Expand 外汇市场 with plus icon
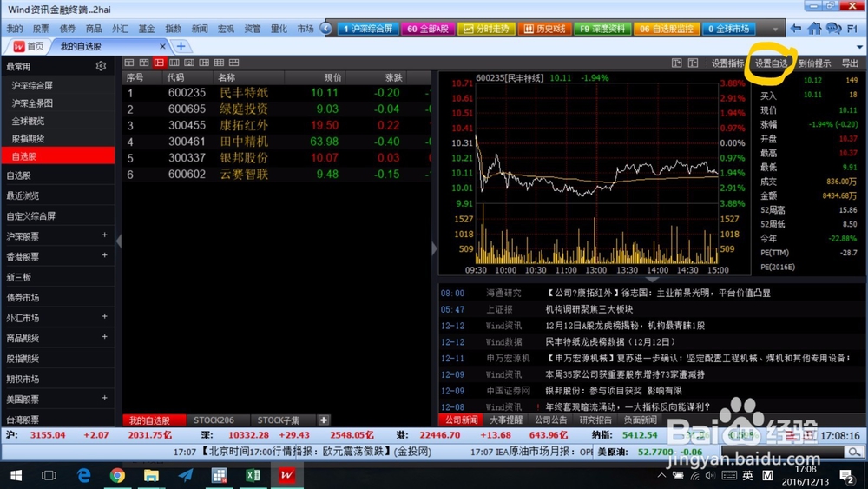 point(104,316)
